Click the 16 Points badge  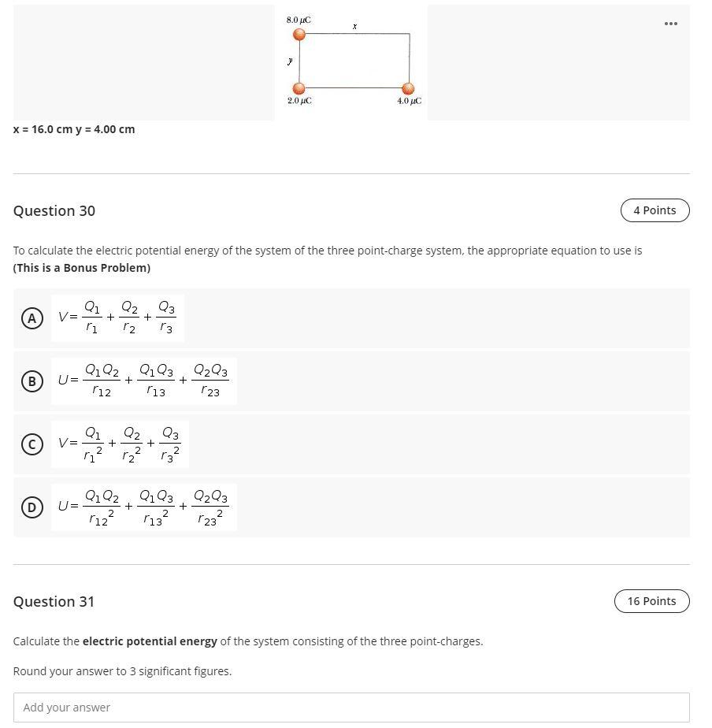click(x=651, y=601)
